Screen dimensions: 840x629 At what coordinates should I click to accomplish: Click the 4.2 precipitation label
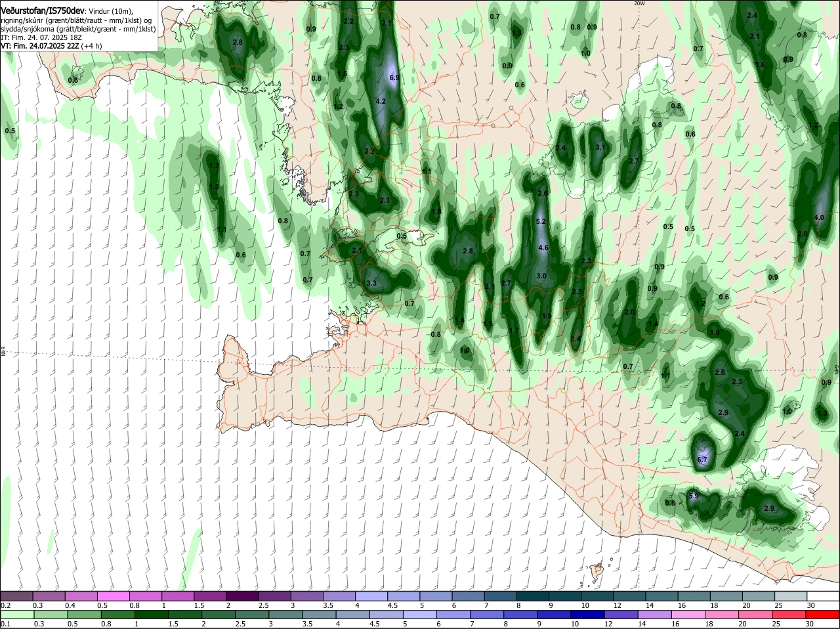coord(381,102)
